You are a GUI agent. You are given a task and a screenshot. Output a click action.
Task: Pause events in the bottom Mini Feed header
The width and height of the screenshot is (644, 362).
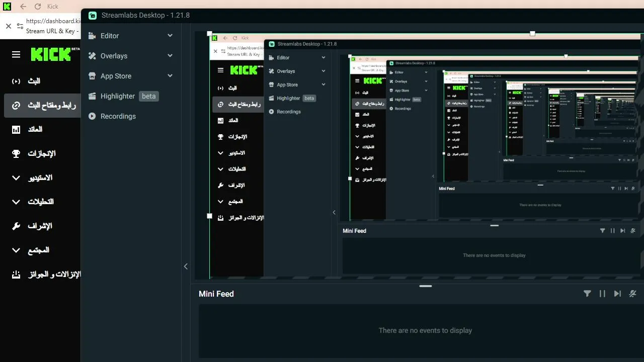coord(602,294)
